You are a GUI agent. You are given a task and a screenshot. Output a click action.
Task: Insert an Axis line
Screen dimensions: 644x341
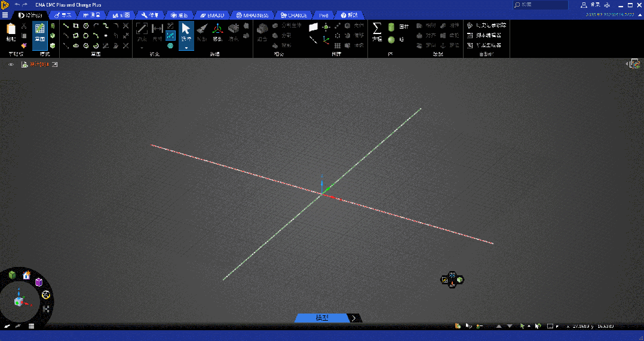pyautogui.click(x=314, y=40)
